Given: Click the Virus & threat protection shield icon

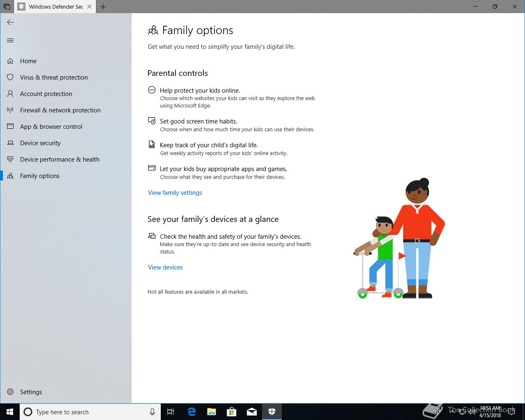Looking at the screenshot, I should tap(10, 77).
